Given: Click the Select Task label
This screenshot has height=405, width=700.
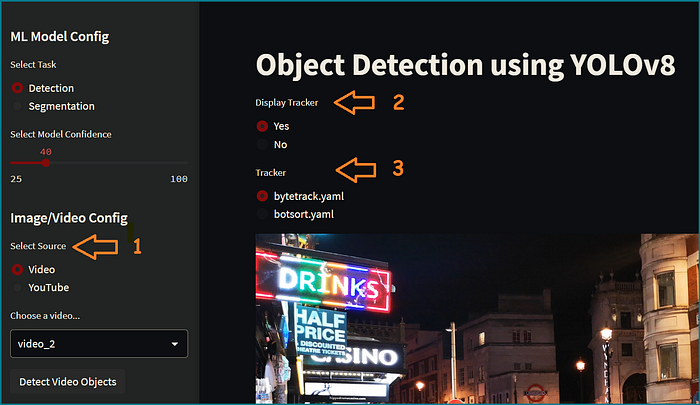Looking at the screenshot, I should coord(33,65).
